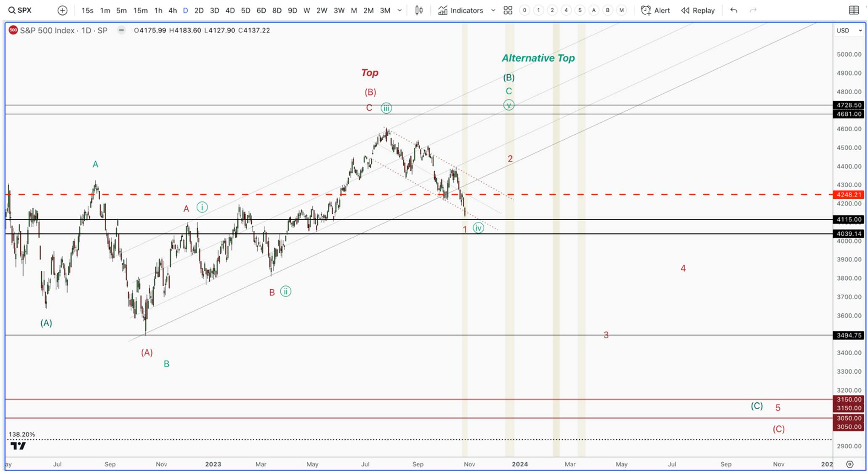The height and width of the screenshot is (474, 868).
Task: Click the S&P 500 Index legend title
Action: click(64, 30)
